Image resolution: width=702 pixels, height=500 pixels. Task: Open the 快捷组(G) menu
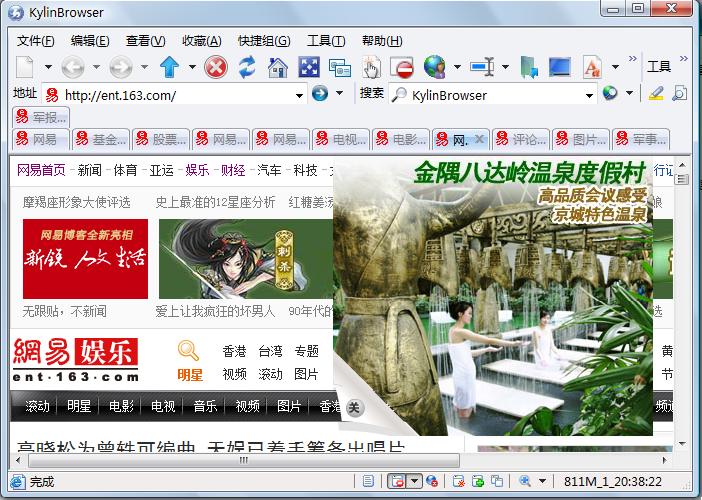pos(264,41)
